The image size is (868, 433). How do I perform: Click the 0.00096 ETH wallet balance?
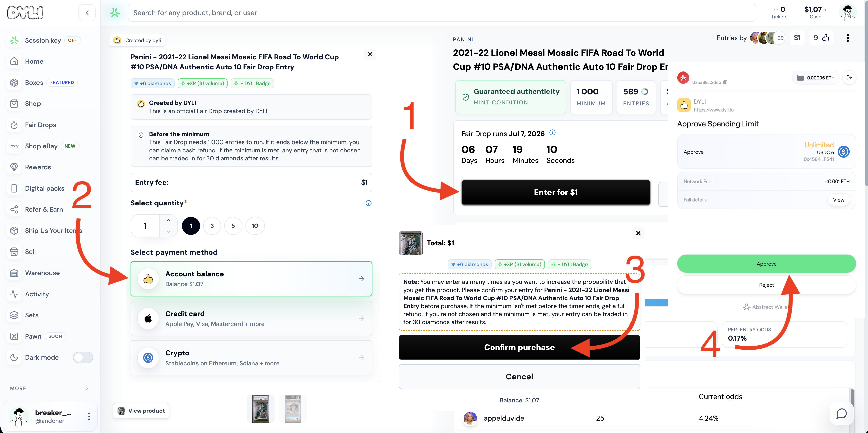click(816, 78)
